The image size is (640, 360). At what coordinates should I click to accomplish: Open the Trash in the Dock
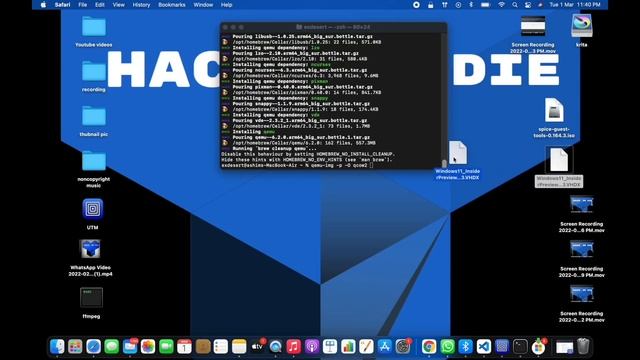pyautogui.click(x=583, y=346)
